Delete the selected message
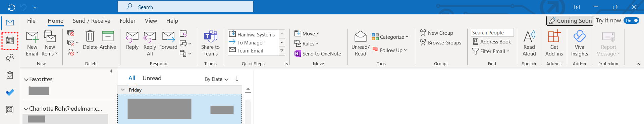Image resolution: width=644 pixels, height=124 pixels. (90, 40)
